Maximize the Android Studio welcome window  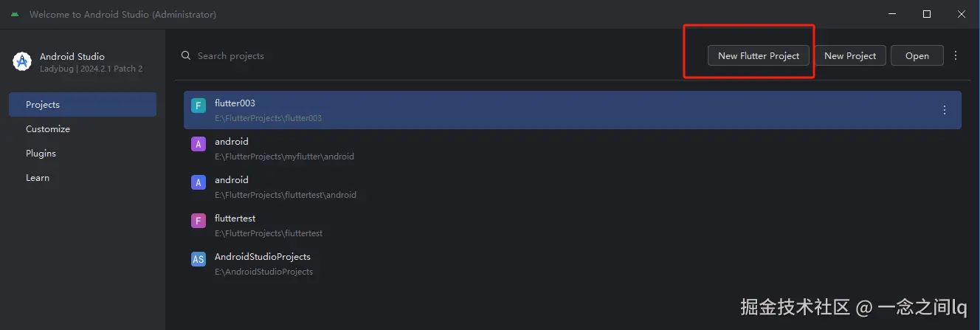pyautogui.click(x=927, y=14)
